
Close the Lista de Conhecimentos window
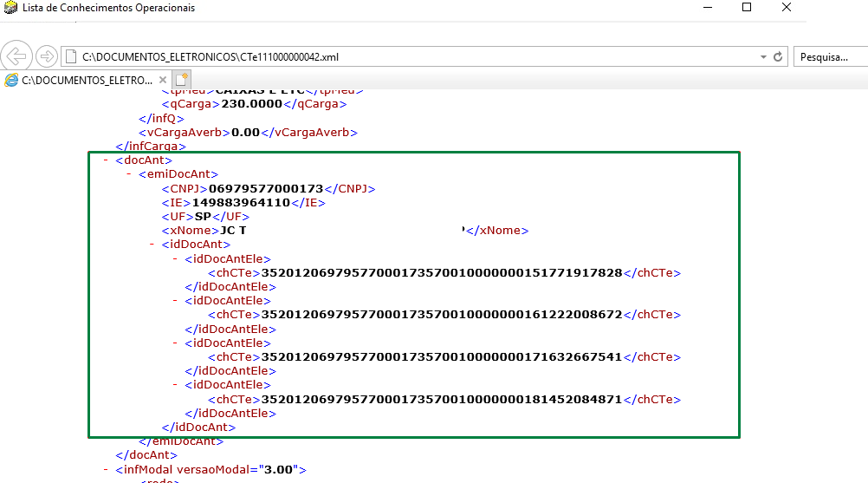tap(786, 8)
